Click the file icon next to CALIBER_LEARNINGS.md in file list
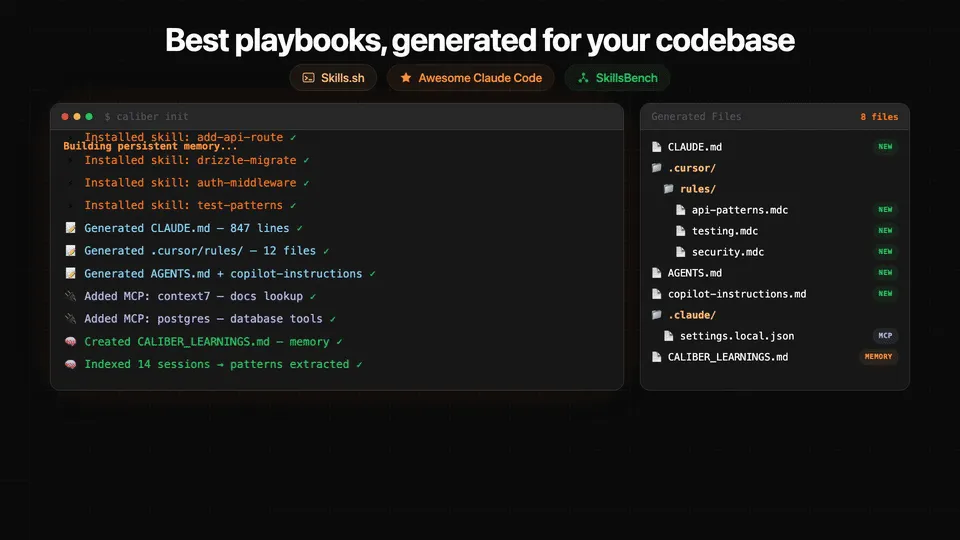 [x=656, y=357]
